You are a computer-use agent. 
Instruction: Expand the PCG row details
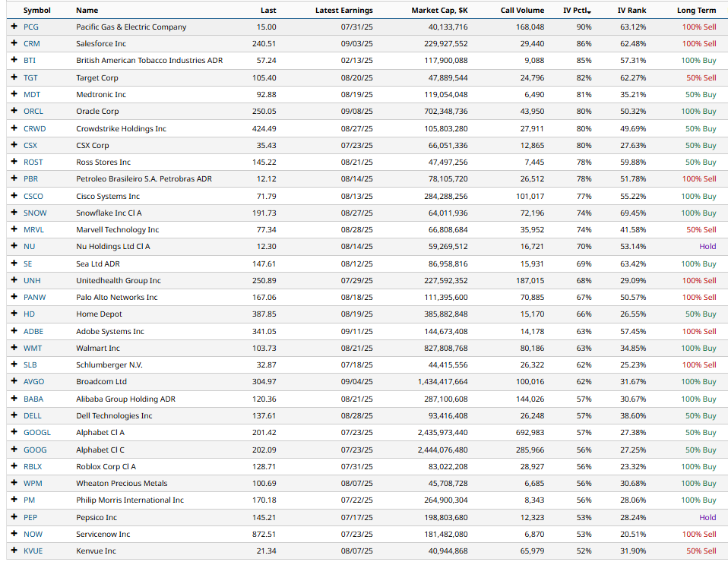tap(14, 27)
